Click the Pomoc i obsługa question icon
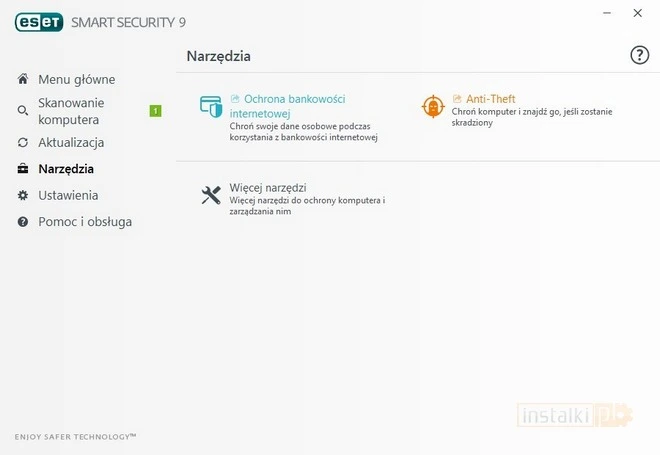 (23, 221)
